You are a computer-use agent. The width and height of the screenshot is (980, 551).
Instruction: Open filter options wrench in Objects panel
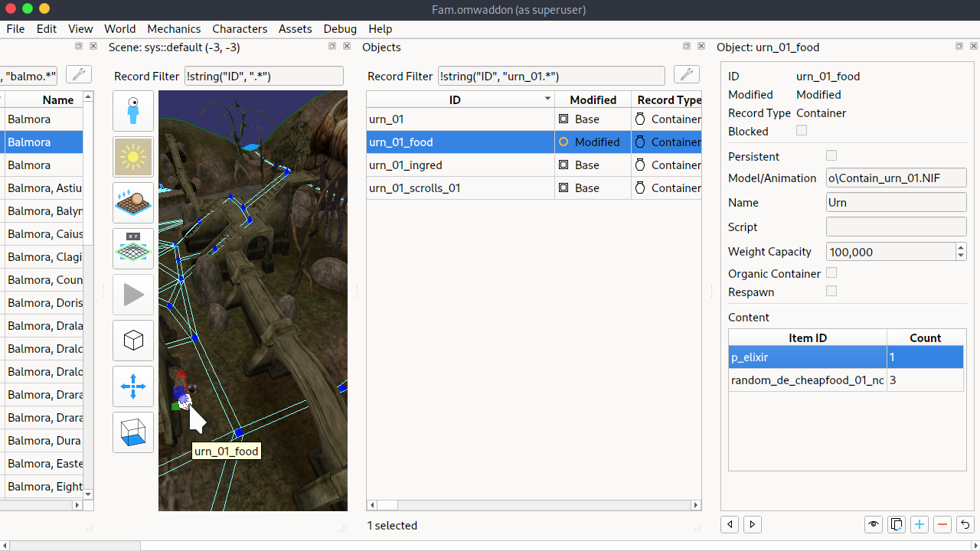coord(687,75)
